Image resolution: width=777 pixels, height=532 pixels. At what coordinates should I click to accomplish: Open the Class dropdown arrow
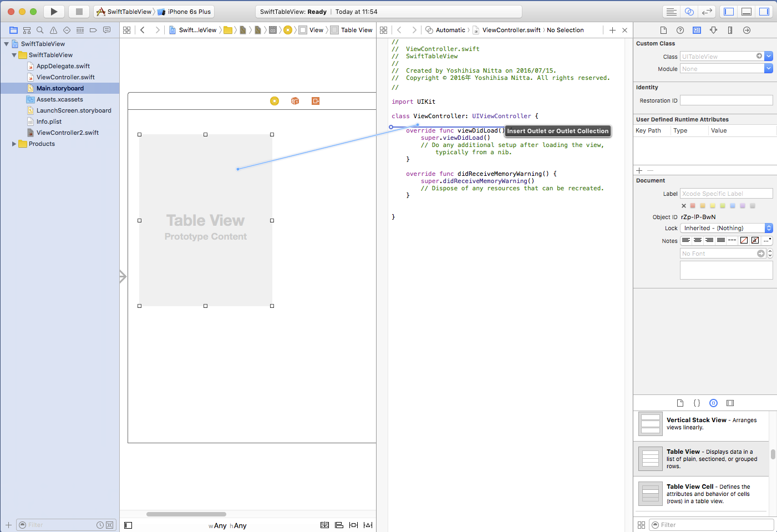click(x=768, y=56)
